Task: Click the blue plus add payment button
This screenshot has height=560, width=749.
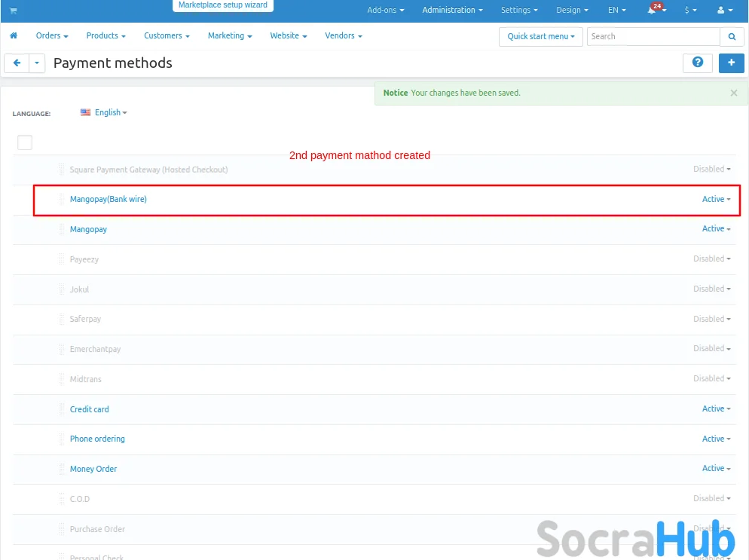Action: click(731, 63)
